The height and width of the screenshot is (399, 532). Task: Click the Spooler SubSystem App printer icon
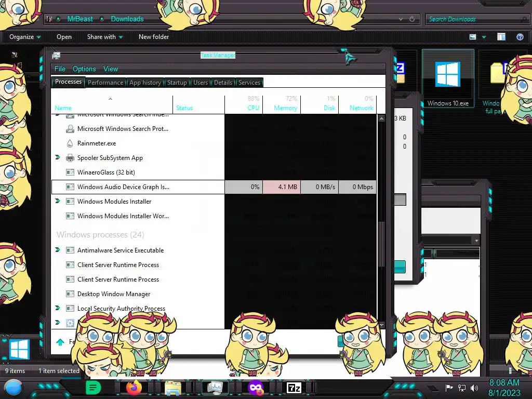(x=70, y=158)
